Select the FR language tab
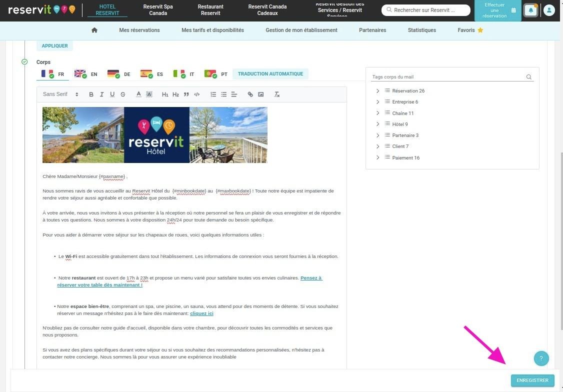This screenshot has width=563, height=392. tap(53, 74)
